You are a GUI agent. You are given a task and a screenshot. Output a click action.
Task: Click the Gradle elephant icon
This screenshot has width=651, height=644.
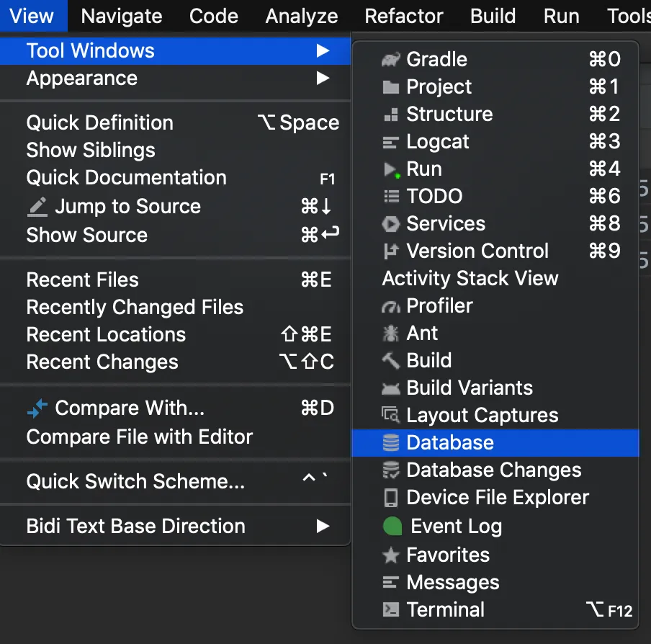tap(391, 60)
